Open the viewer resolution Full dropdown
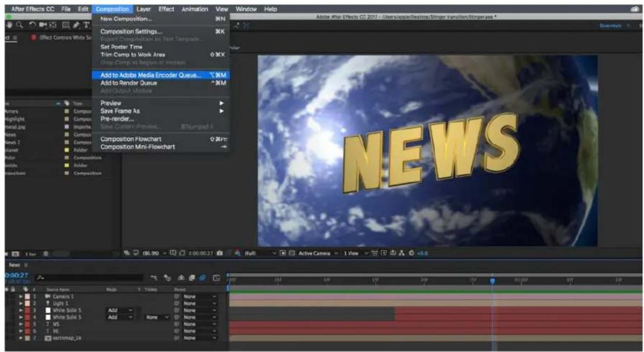 [x=260, y=253]
